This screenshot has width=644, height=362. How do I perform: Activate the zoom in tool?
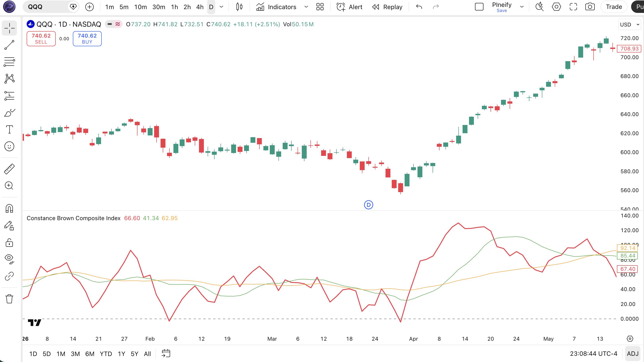pos(9,186)
